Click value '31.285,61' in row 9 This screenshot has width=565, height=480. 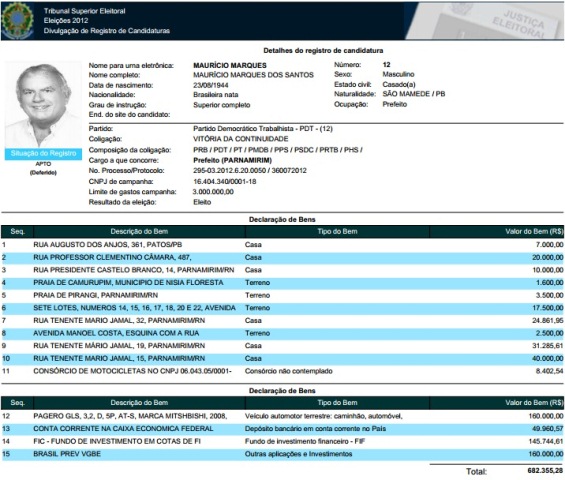548,346
